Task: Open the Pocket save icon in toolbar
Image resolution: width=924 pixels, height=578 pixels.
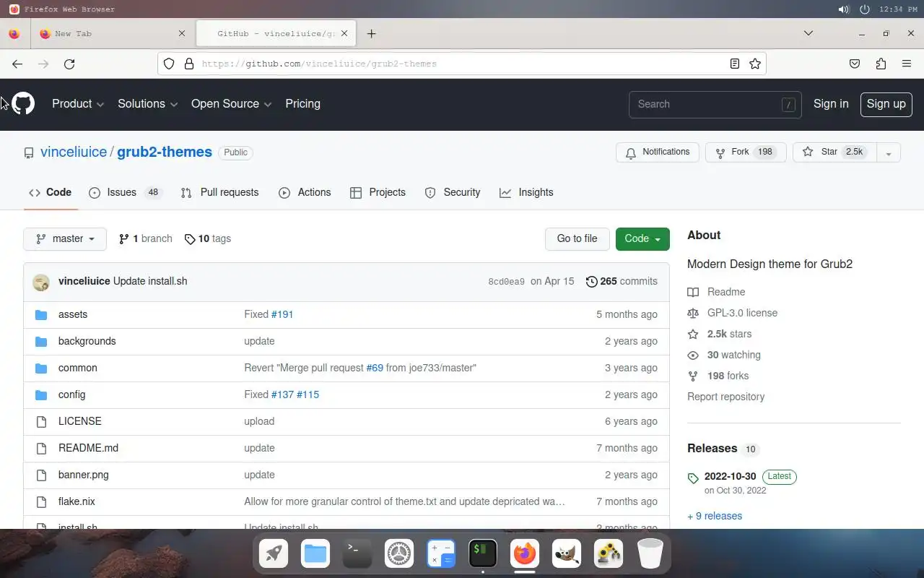Action: (x=855, y=64)
